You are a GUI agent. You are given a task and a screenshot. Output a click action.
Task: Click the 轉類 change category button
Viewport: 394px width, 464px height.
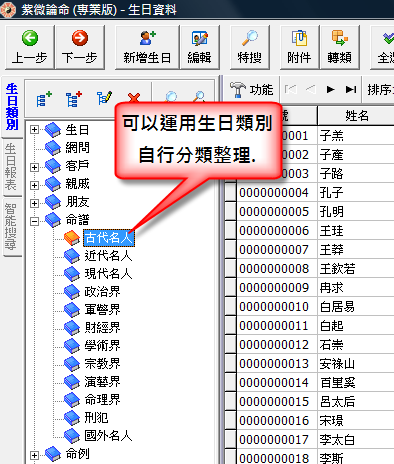click(339, 47)
